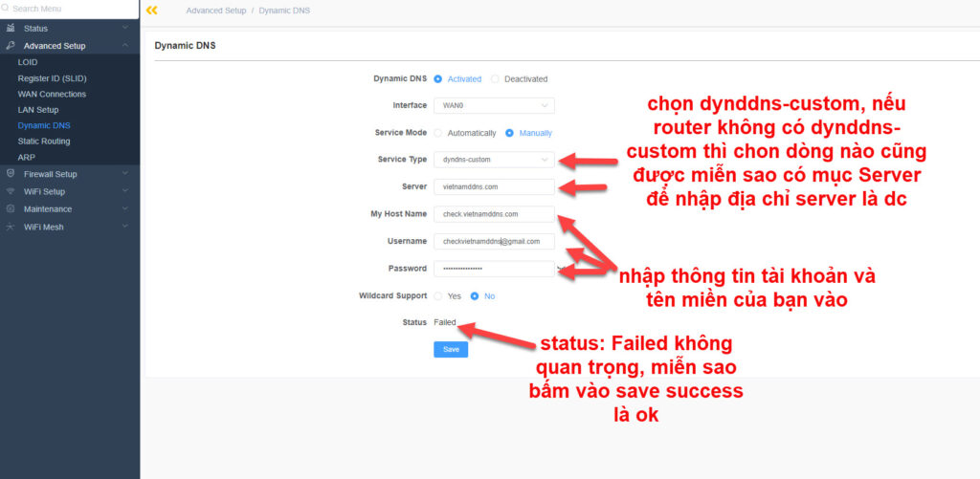Click Advanced Setup in the breadcrumb
The width and height of the screenshot is (980, 479).
point(215,11)
